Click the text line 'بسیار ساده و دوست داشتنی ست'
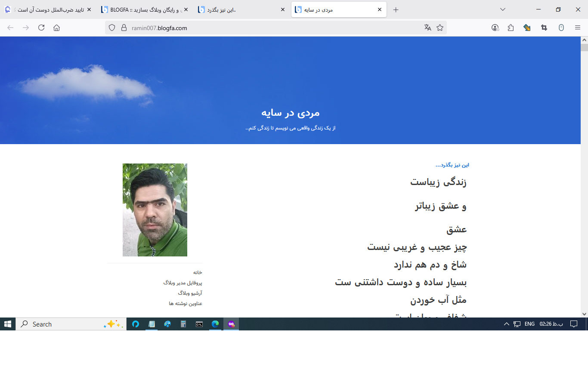 (x=401, y=282)
